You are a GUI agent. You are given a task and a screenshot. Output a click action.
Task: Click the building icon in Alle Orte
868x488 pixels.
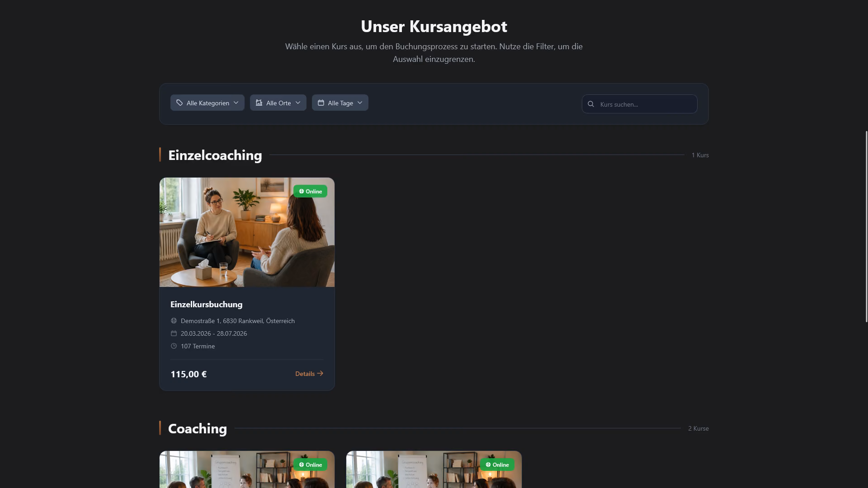(259, 103)
